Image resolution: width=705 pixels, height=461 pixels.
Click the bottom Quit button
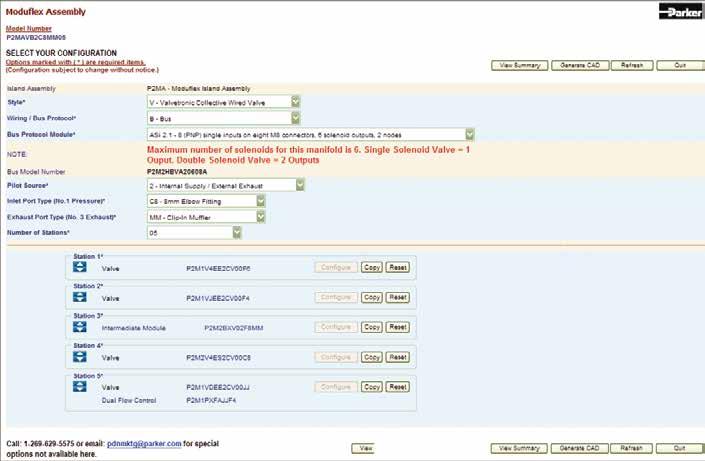click(680, 448)
